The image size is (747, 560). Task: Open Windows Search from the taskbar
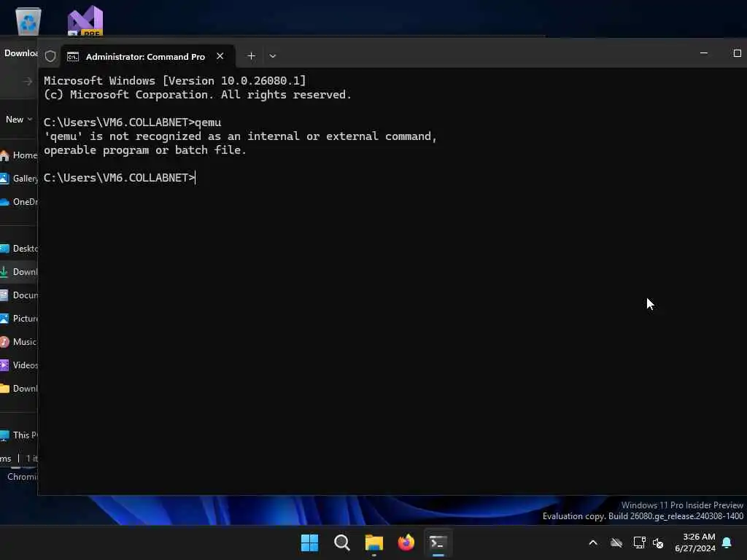click(x=341, y=542)
